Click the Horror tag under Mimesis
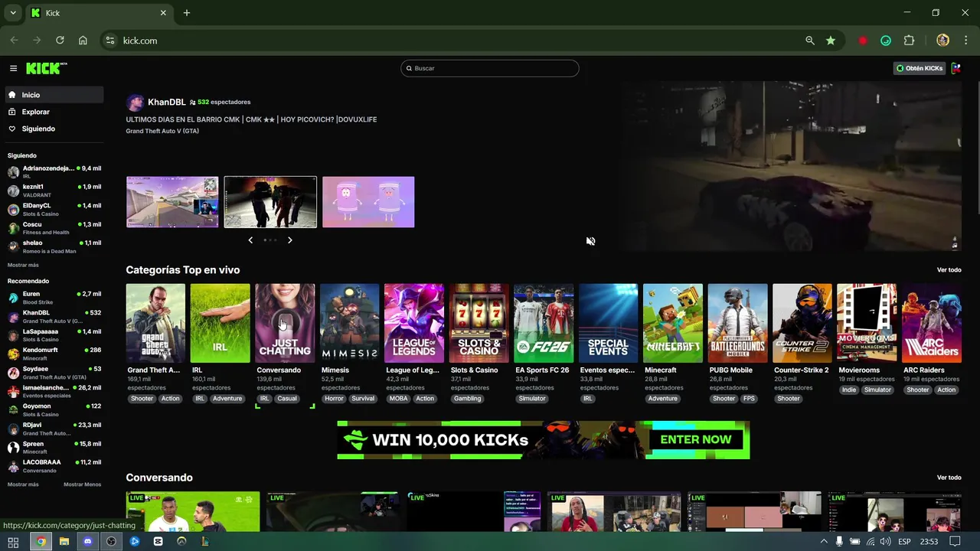 [334, 399]
